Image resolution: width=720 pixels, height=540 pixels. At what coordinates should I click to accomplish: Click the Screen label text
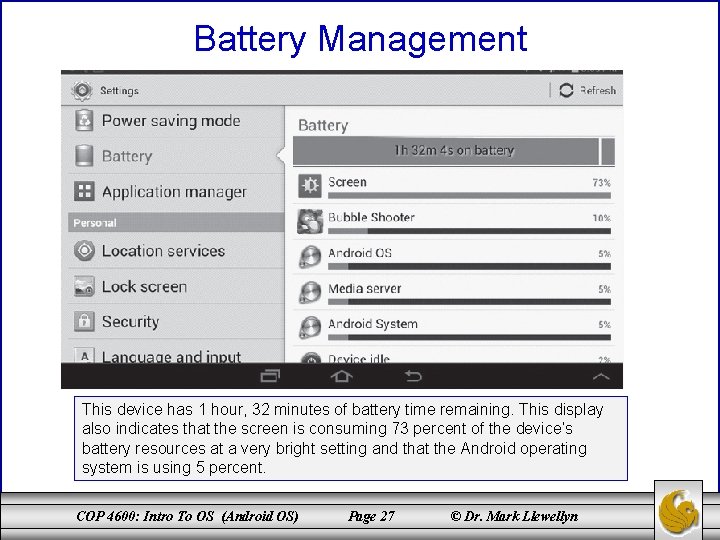[347, 182]
